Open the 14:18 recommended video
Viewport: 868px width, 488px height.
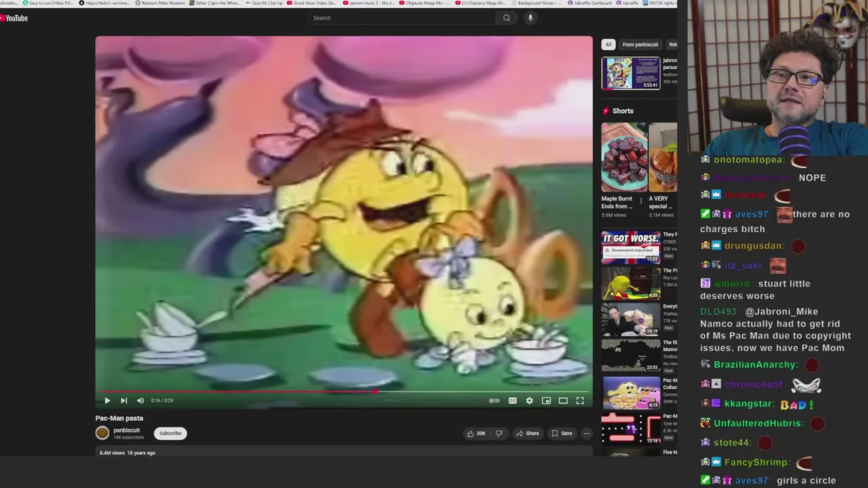[x=631, y=319]
